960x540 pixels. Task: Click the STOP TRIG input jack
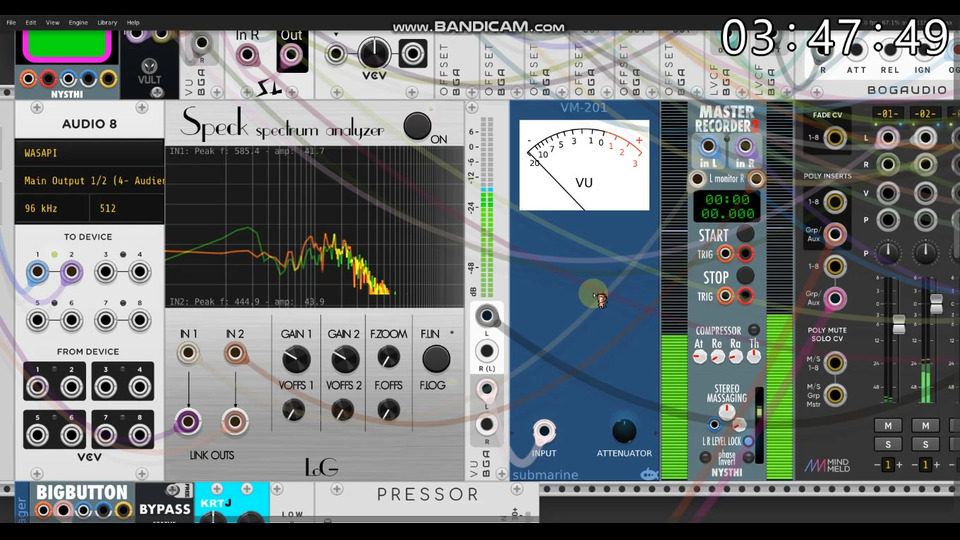725,296
